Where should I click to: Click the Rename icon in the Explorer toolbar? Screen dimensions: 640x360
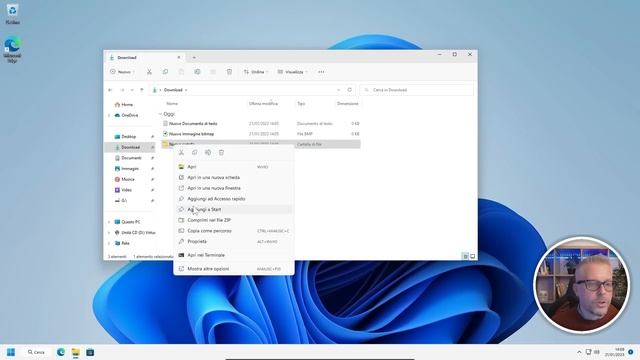tap(197, 72)
